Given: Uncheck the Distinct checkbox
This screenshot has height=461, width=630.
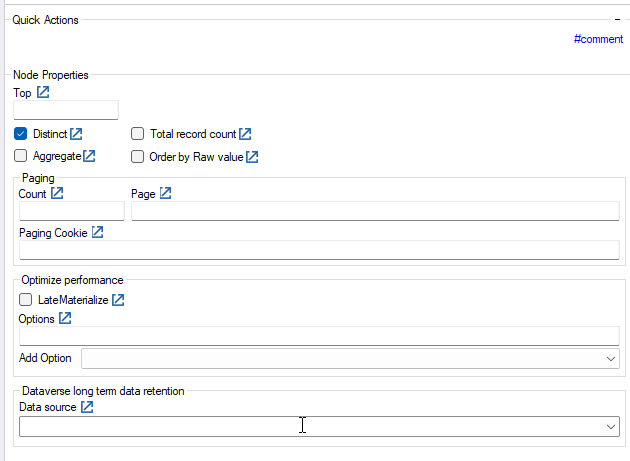Looking at the screenshot, I should pyautogui.click(x=20, y=134).
